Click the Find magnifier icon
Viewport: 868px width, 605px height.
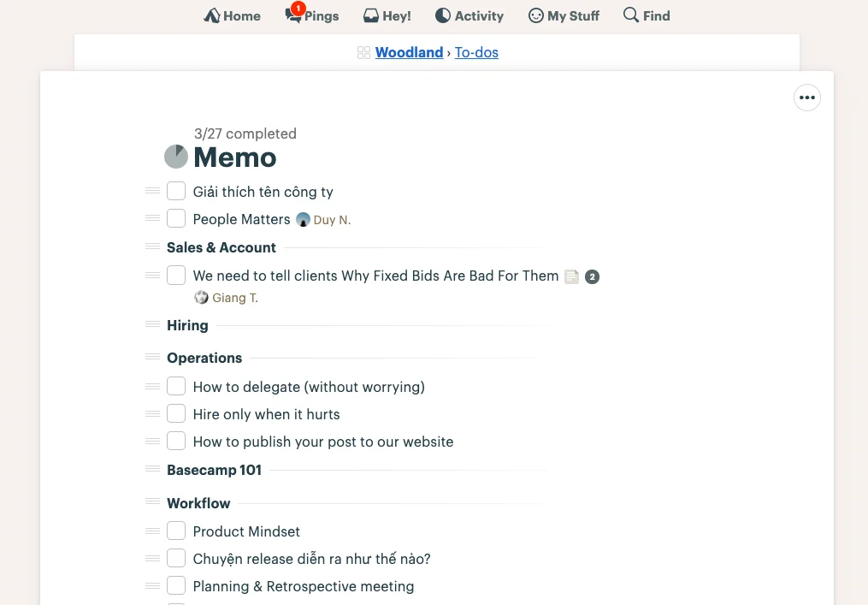click(x=630, y=15)
